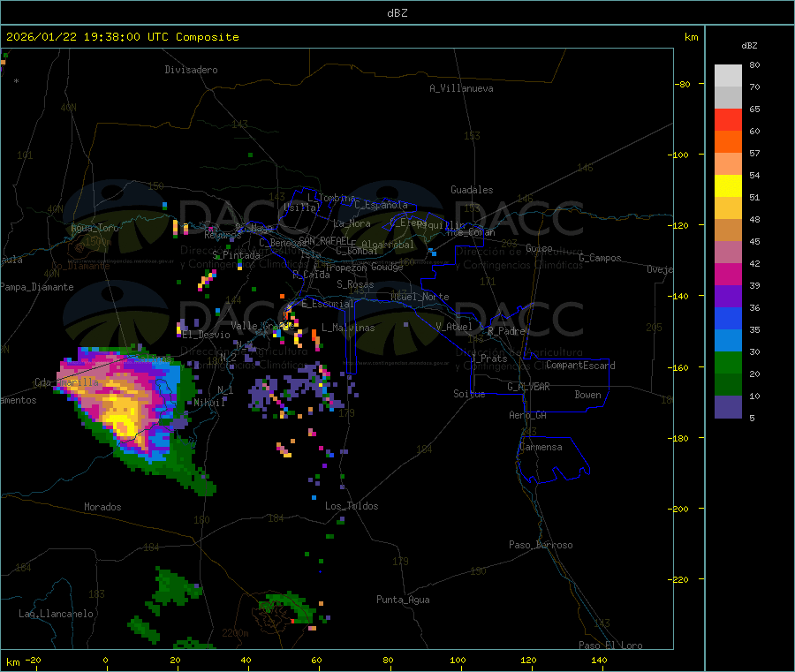Click the yellow 51-54 dBZ legend swatch
Screen dimensions: 795x672
click(x=728, y=186)
